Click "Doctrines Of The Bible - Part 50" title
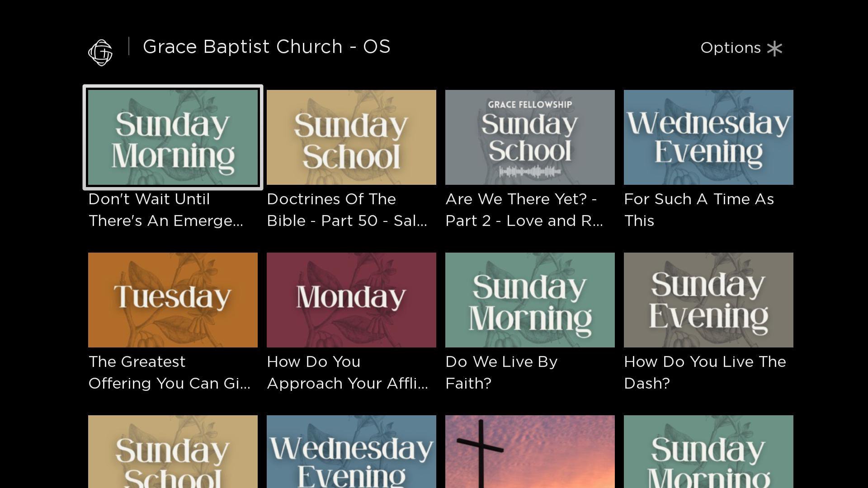 [347, 210]
